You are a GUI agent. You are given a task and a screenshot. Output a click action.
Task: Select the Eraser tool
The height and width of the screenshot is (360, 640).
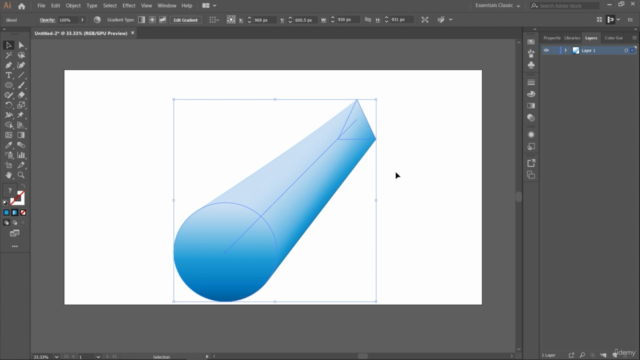point(21,96)
